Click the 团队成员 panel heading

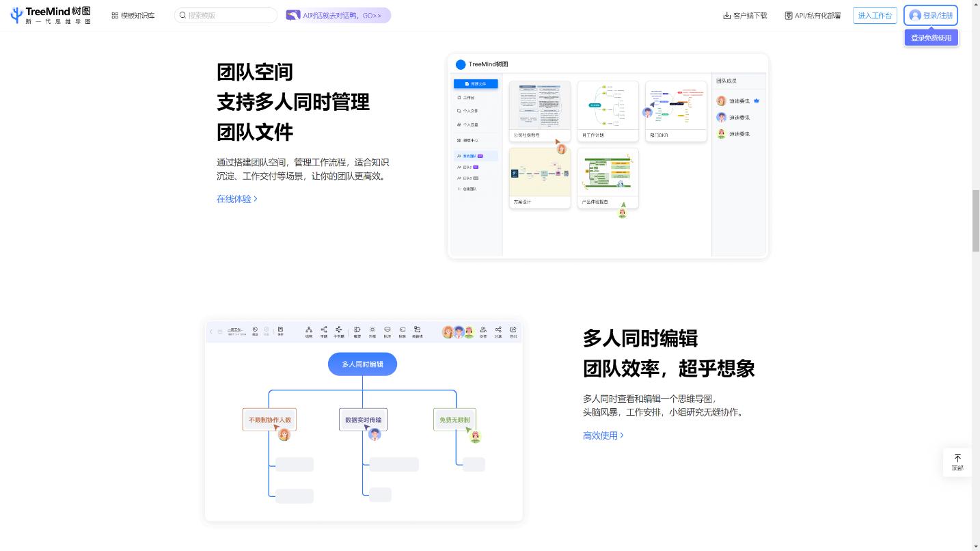727,81
